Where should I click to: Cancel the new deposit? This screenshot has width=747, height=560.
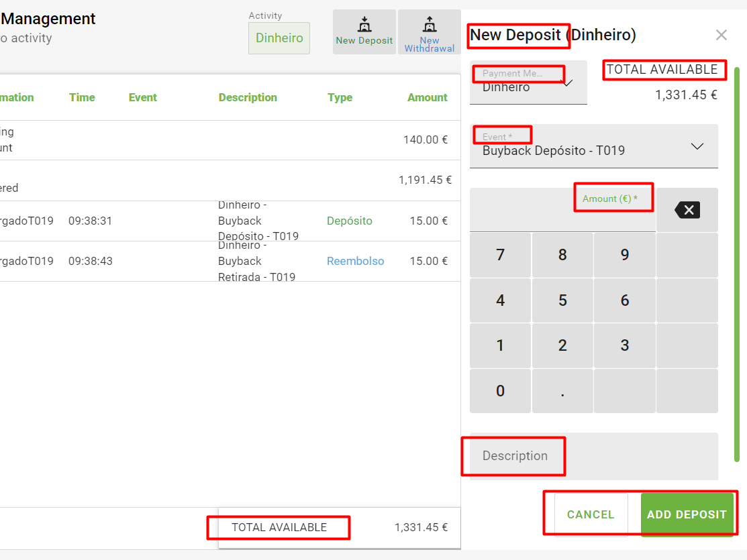coord(591,514)
